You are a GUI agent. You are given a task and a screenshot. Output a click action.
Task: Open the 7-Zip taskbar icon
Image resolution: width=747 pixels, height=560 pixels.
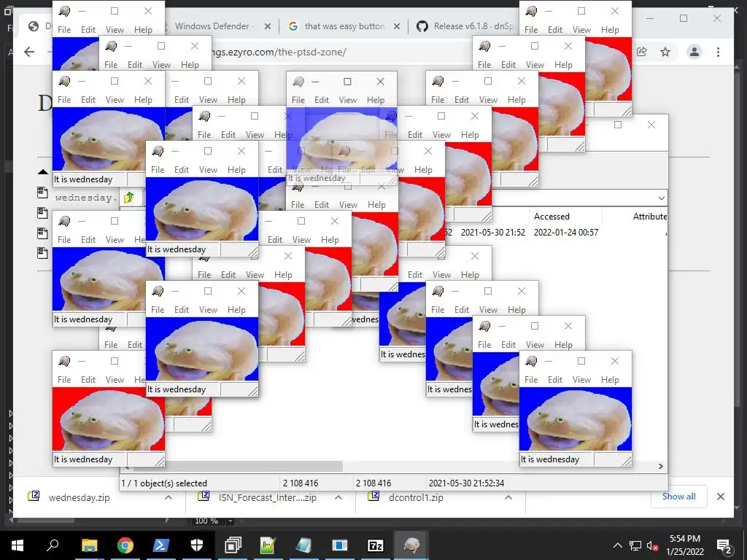376,545
